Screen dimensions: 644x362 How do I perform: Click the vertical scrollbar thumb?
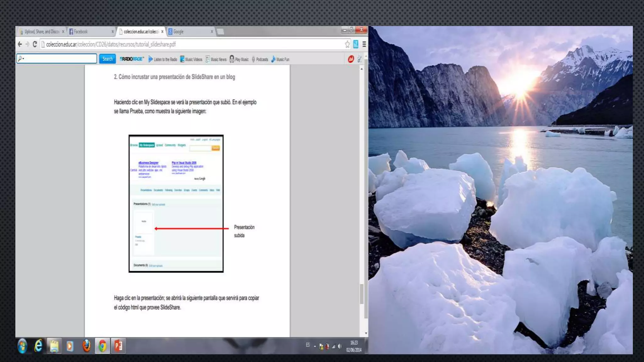click(362, 294)
